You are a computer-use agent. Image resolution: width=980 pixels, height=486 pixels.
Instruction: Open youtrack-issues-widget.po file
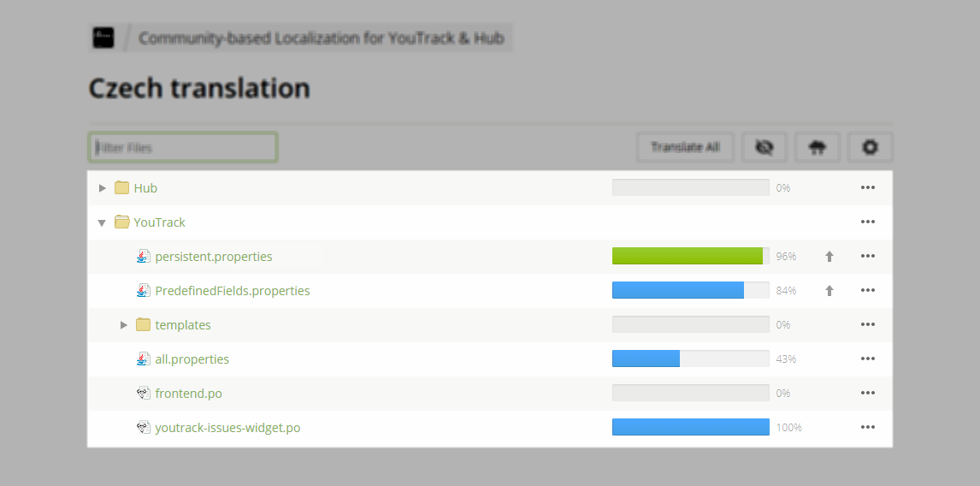point(227,428)
